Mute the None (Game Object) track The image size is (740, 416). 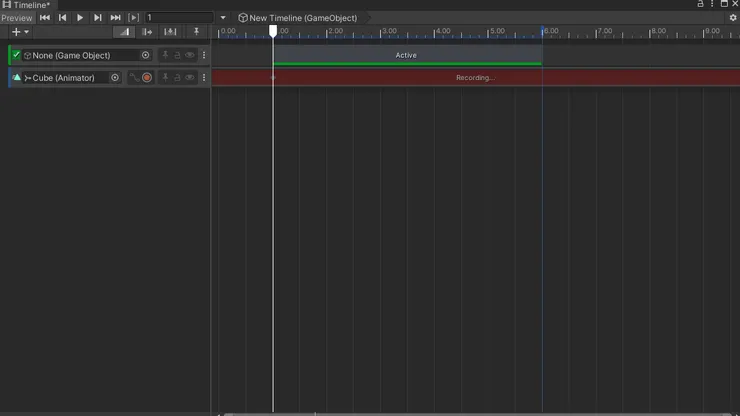pos(190,55)
